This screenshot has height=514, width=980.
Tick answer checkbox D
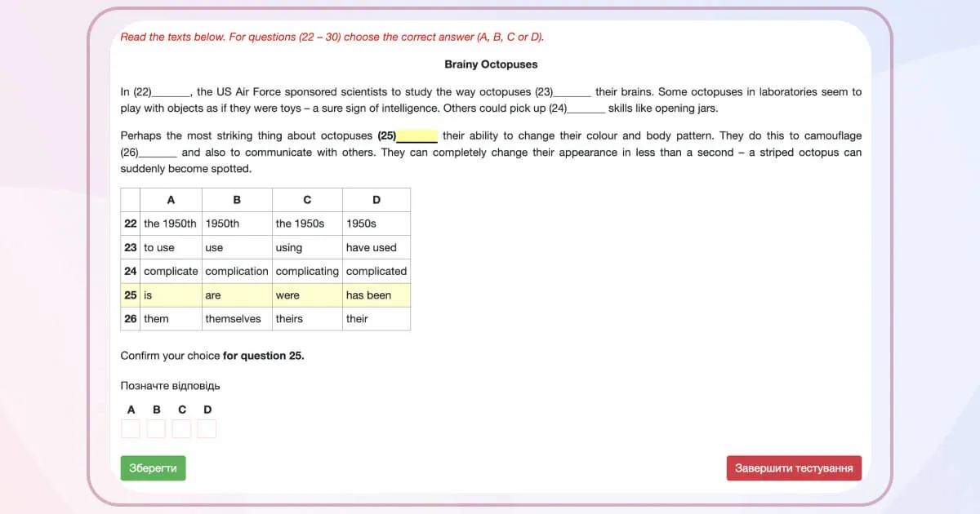click(207, 428)
